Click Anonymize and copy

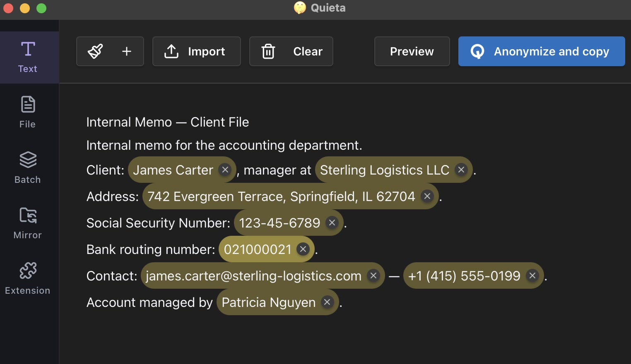(x=542, y=51)
